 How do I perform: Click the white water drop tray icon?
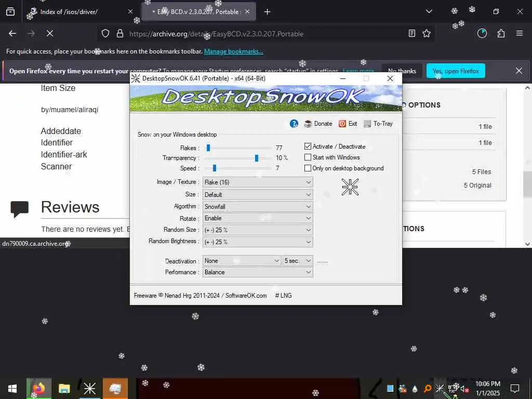pos(415,389)
